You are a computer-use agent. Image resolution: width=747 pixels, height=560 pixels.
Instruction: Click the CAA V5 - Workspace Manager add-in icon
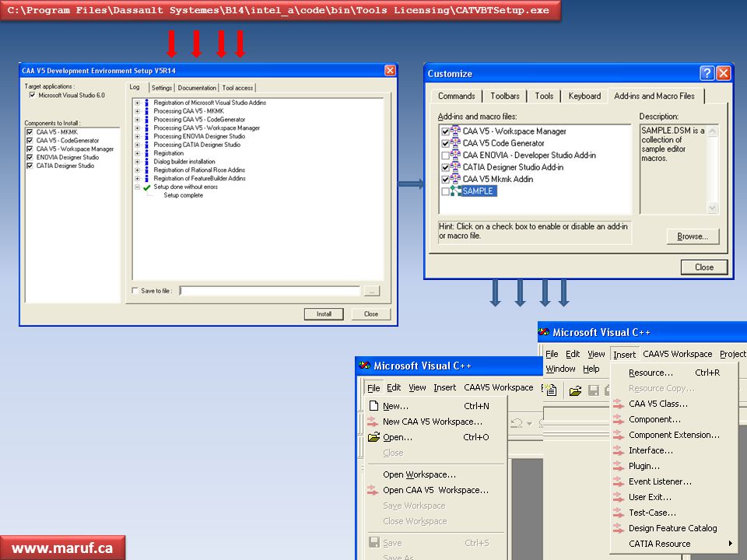[456, 131]
